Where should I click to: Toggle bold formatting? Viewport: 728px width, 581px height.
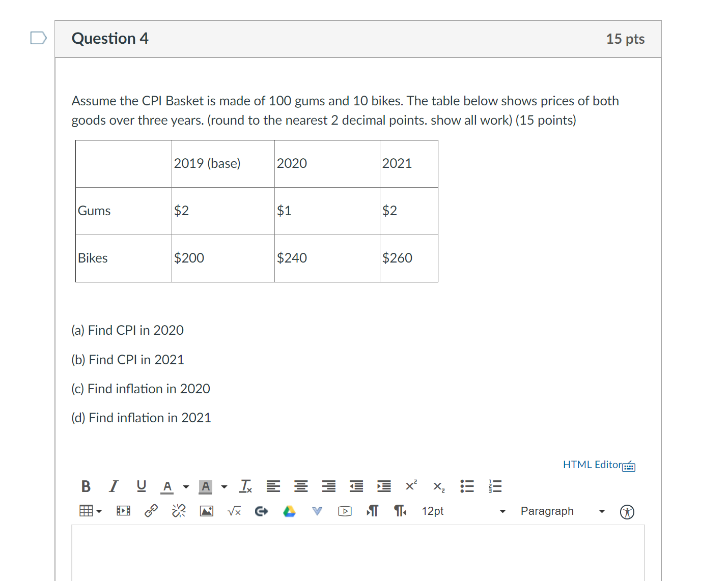tap(86, 486)
